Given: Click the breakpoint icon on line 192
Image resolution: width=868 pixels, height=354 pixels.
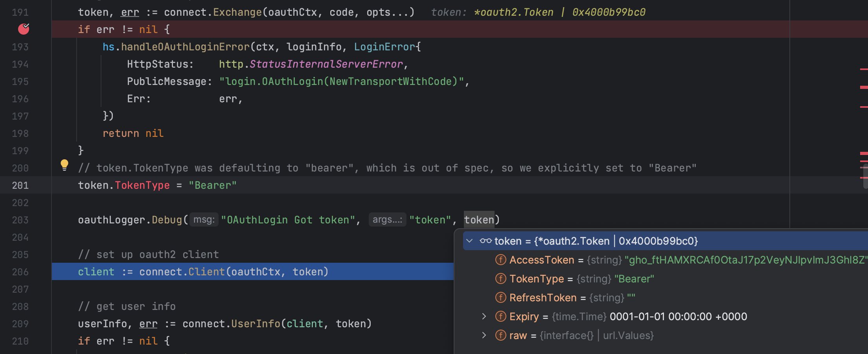Looking at the screenshot, I should pyautogui.click(x=24, y=29).
